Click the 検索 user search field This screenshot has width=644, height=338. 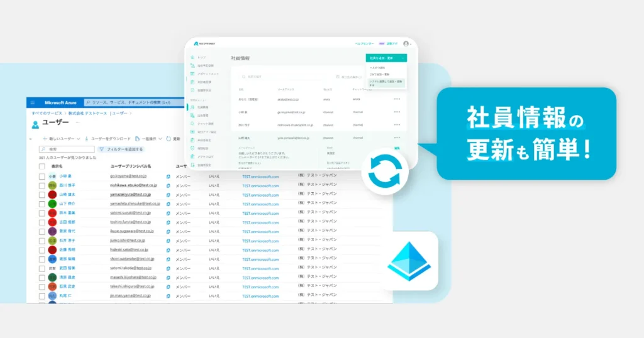(67, 150)
